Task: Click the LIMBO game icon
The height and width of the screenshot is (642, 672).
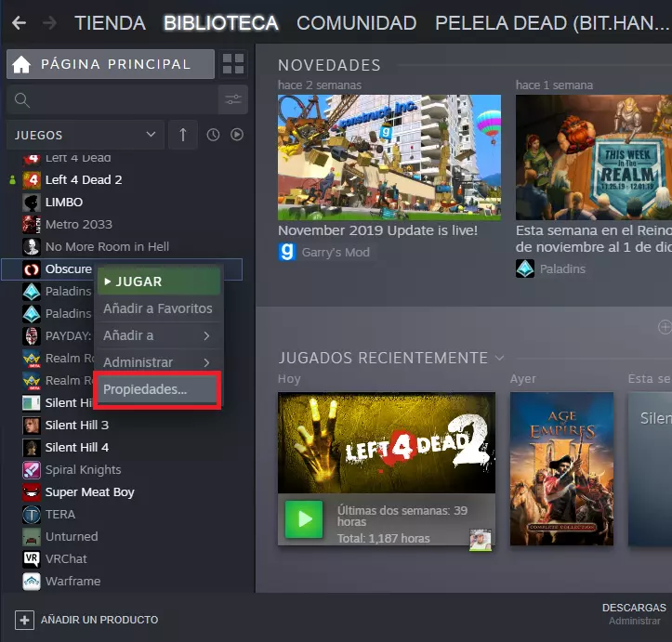Action: (x=32, y=203)
